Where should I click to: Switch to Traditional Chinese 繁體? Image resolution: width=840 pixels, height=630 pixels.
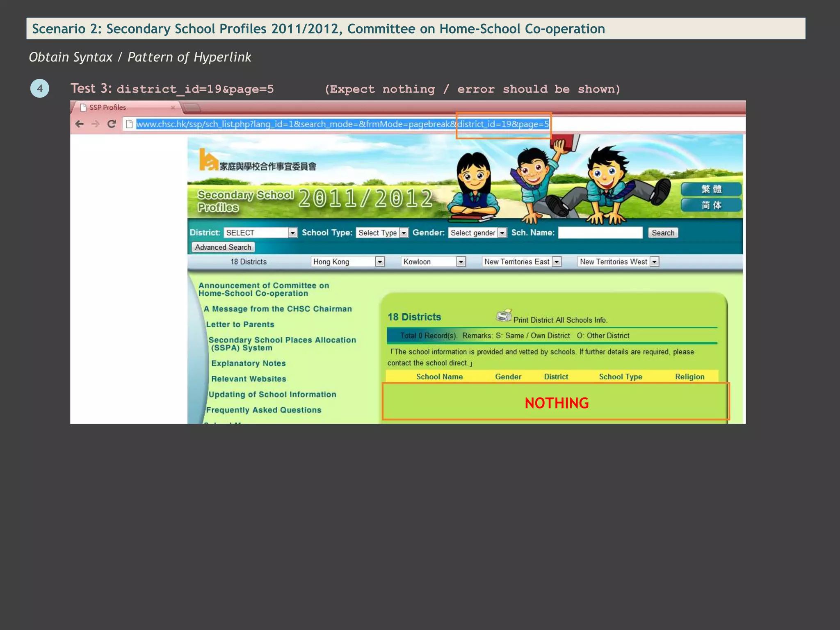[x=711, y=189]
